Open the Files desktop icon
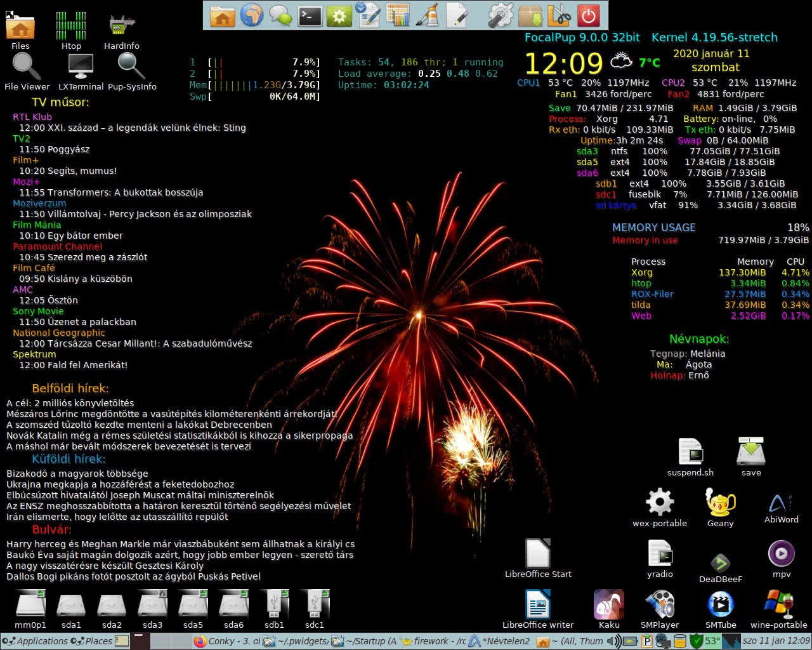Viewport: 812px width, 650px height. (20, 30)
